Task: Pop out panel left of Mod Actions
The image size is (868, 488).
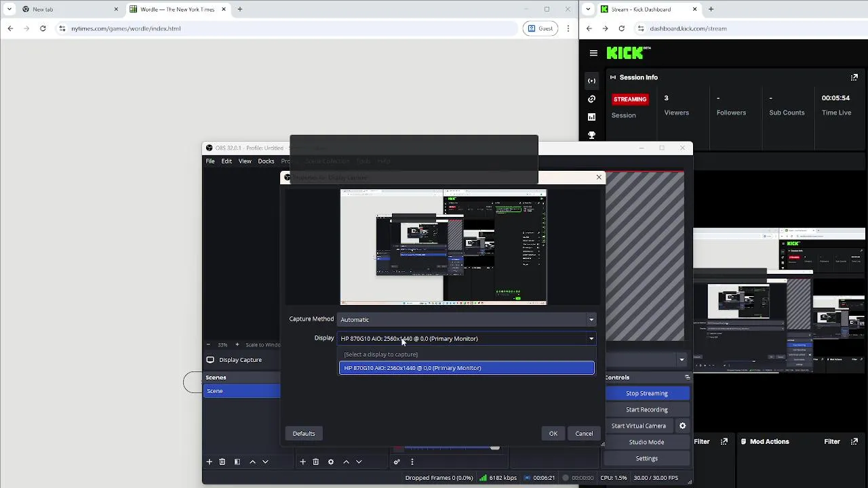Action: click(724, 441)
